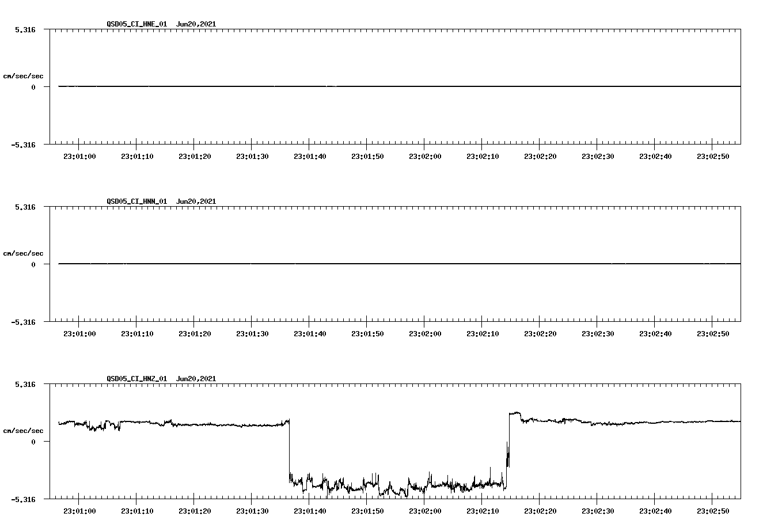This screenshot has width=782, height=532.
Task: Click the 23:02:00 time label under the HNE plot
Action: [425, 157]
